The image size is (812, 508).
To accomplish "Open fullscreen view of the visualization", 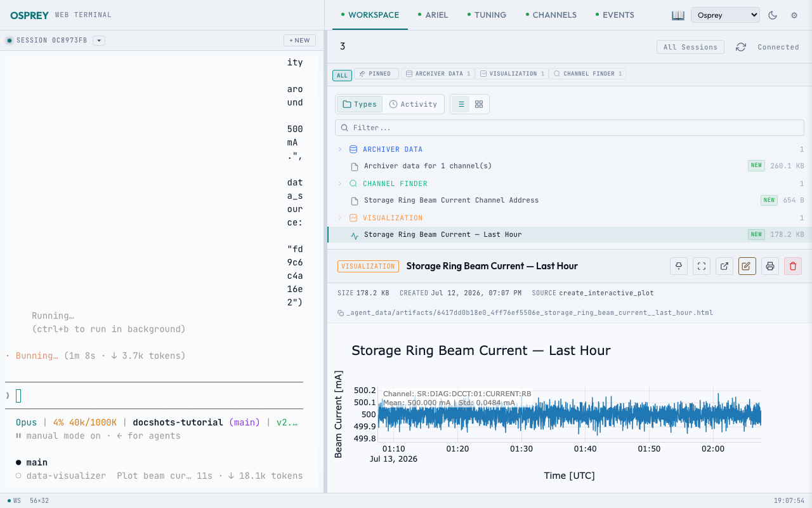I will [x=702, y=266].
